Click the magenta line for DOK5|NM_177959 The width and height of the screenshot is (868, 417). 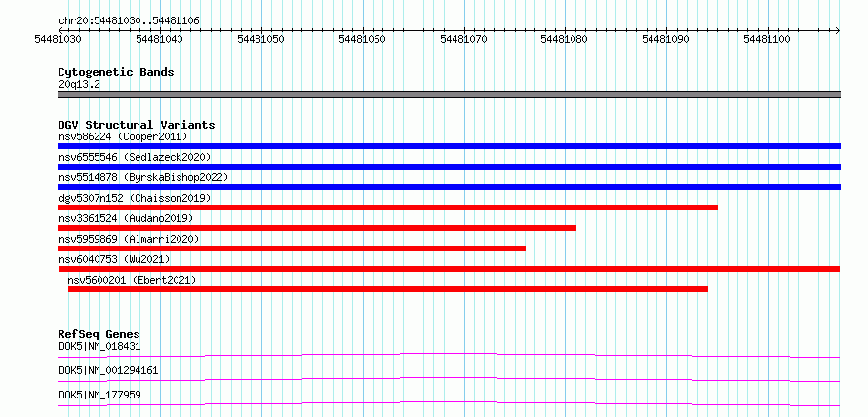click(x=449, y=403)
